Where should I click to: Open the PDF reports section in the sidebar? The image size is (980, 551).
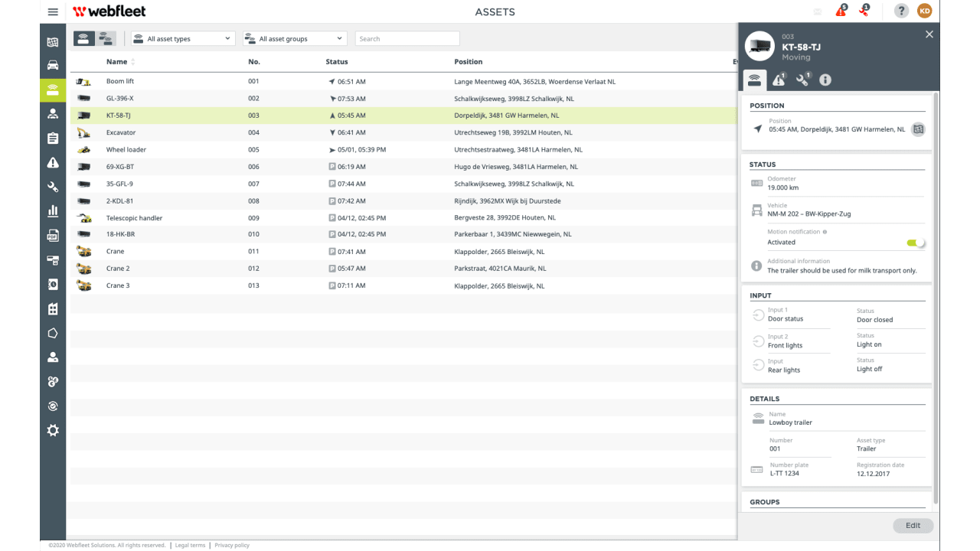point(53,235)
